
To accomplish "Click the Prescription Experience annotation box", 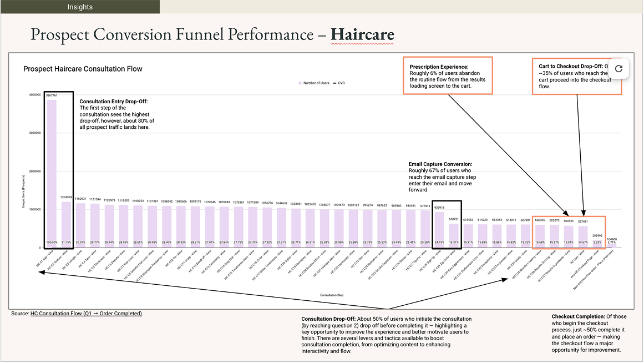I will click(447, 75).
